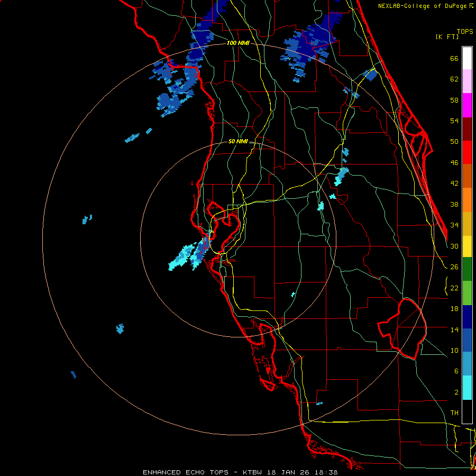Select the 100 NMI range ring label
This screenshot has height=476, width=476.
[x=238, y=43]
